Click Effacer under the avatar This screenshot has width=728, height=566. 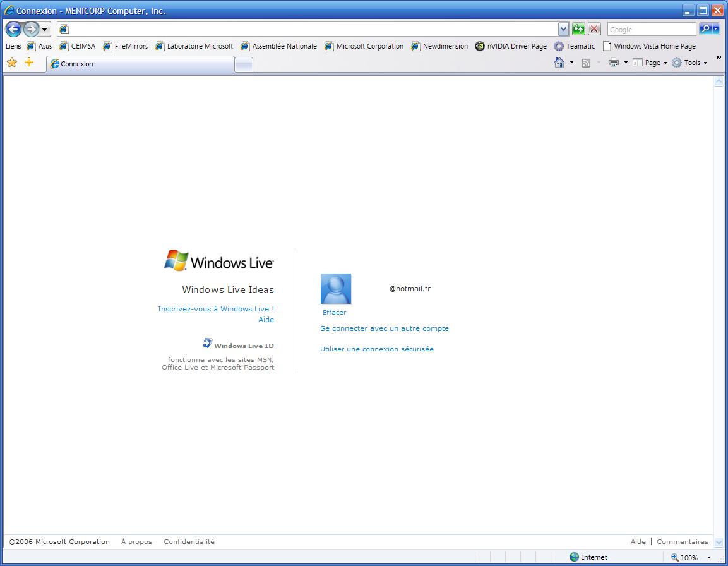click(x=334, y=312)
